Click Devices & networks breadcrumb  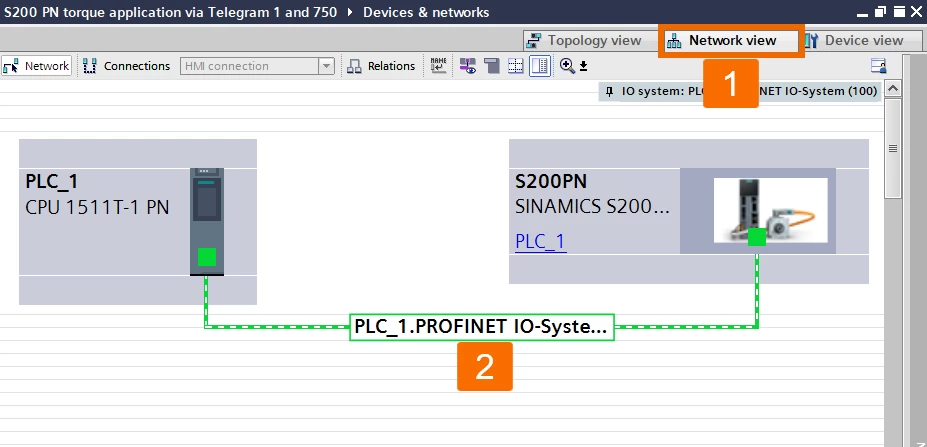(x=426, y=12)
